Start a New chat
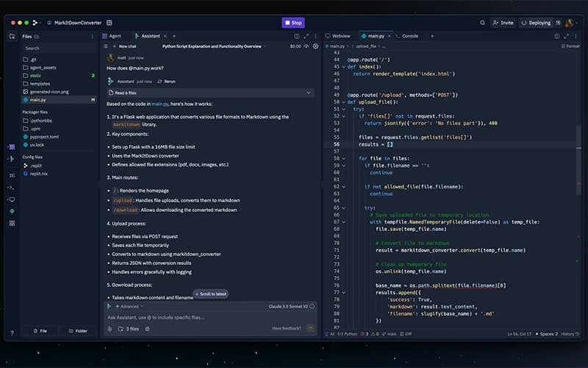588x368 pixels. tap(125, 46)
